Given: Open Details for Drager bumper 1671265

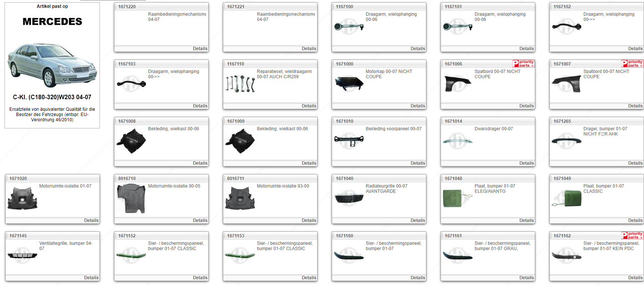Looking at the screenshot, I should click(x=635, y=163).
